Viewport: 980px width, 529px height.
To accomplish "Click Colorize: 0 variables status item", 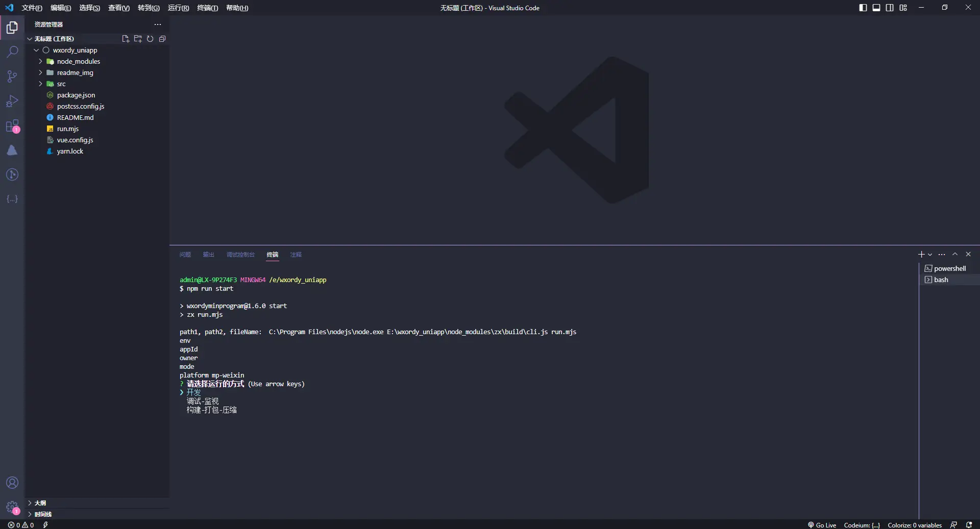I will (x=915, y=525).
